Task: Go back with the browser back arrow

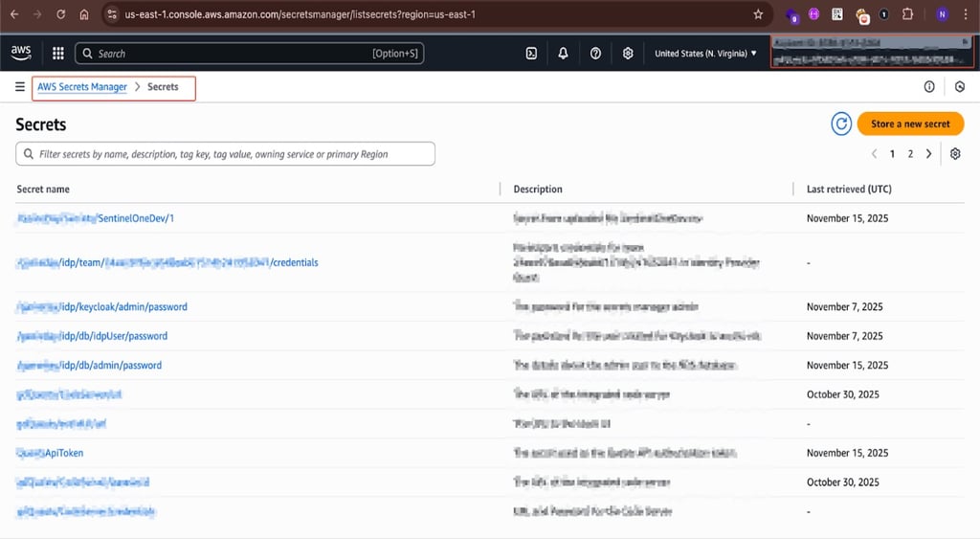Action: [14, 13]
